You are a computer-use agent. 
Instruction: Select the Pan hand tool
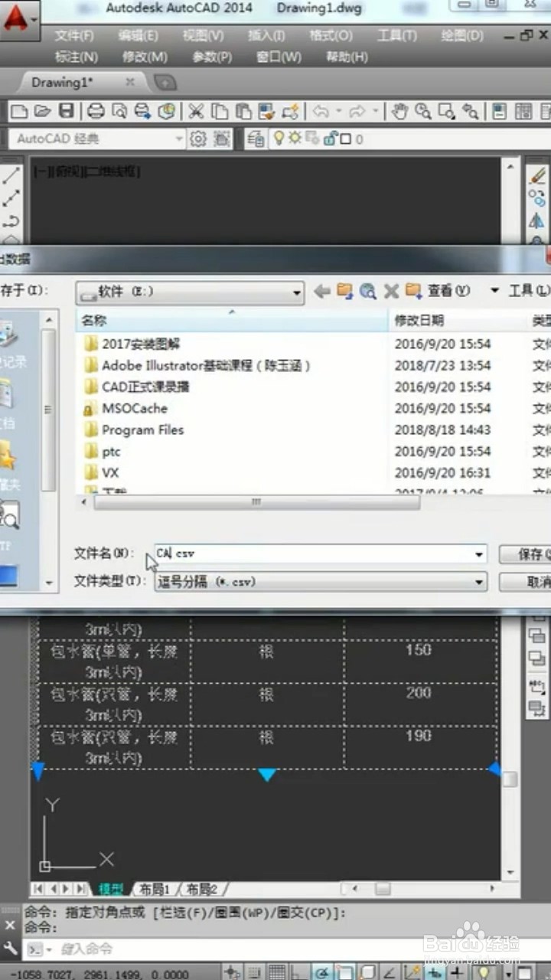pos(399,112)
